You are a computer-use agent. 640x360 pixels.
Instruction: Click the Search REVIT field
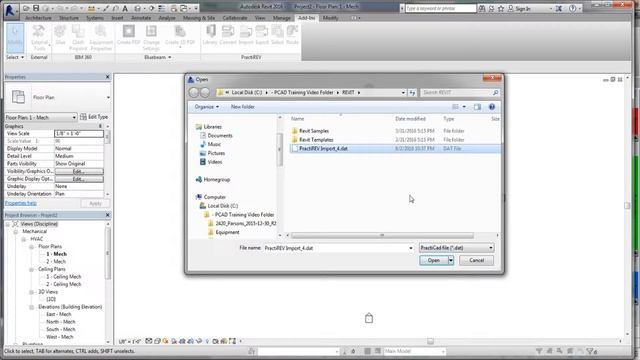(460, 93)
